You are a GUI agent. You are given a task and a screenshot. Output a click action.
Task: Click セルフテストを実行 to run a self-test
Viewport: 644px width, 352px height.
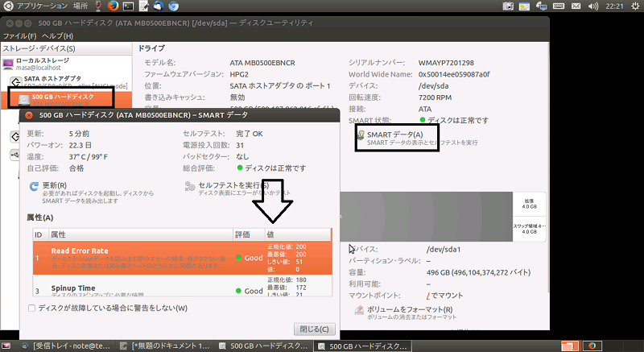(x=237, y=188)
